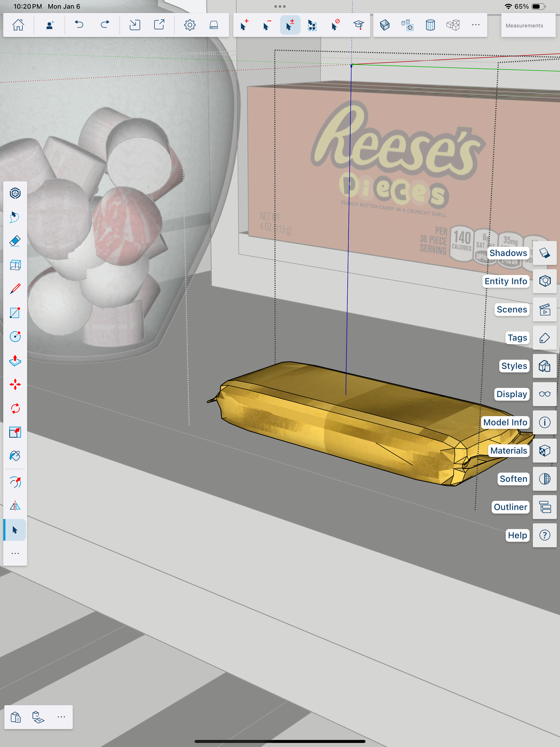Select the Pencil line tool
560x747 pixels.
[x=15, y=289]
